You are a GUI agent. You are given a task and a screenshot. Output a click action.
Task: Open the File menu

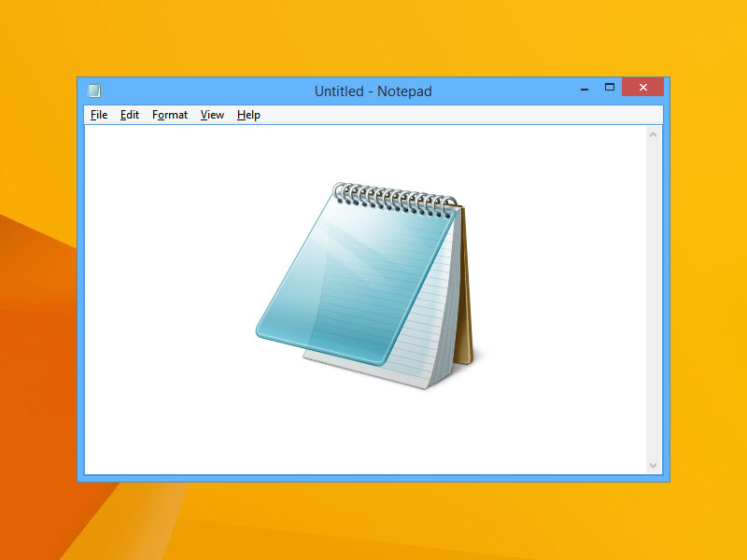point(98,115)
